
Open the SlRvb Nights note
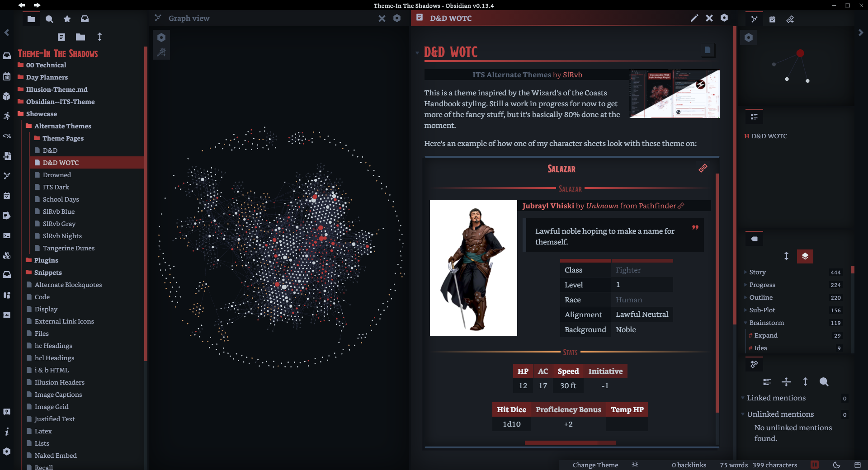[x=62, y=236]
